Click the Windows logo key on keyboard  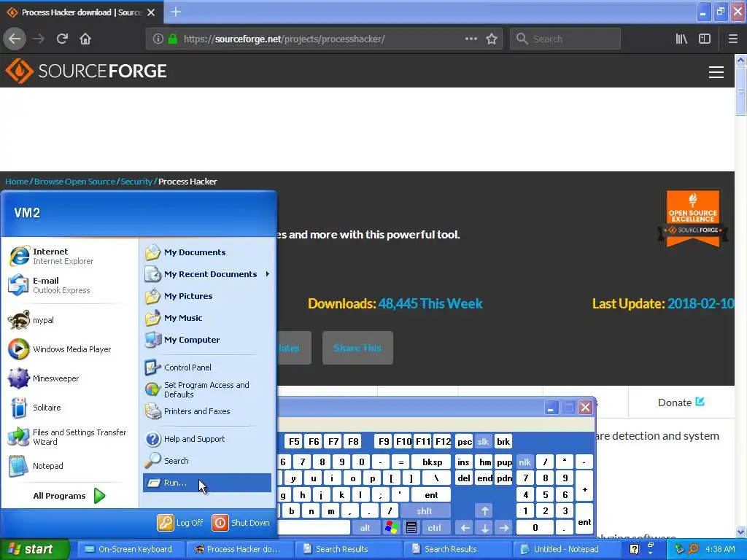point(392,528)
